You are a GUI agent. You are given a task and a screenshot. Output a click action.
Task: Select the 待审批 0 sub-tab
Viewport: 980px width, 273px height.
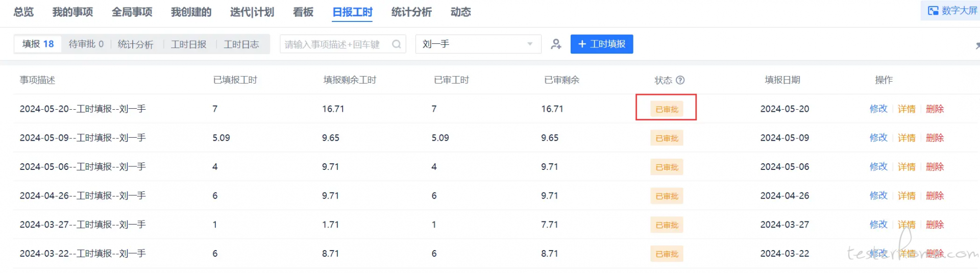pos(86,44)
